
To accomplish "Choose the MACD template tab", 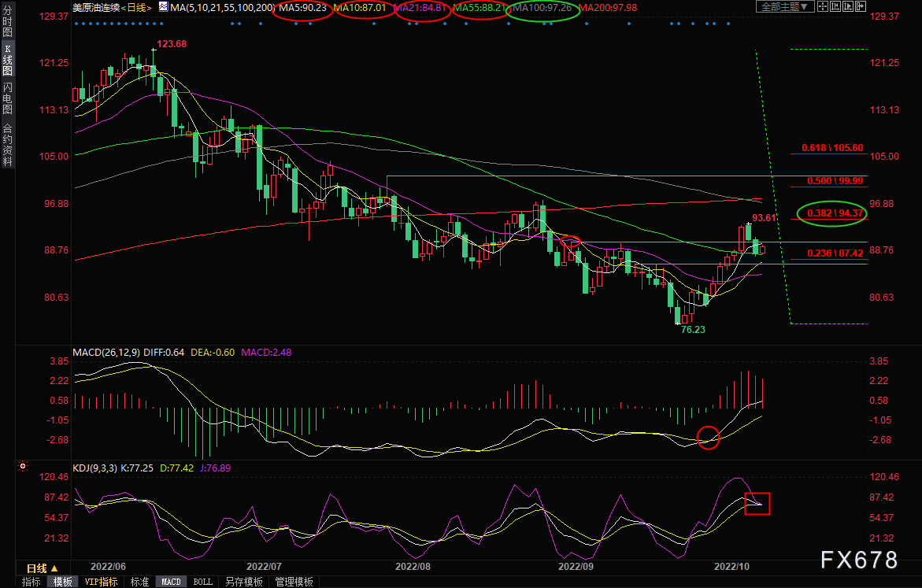I will point(171,582).
